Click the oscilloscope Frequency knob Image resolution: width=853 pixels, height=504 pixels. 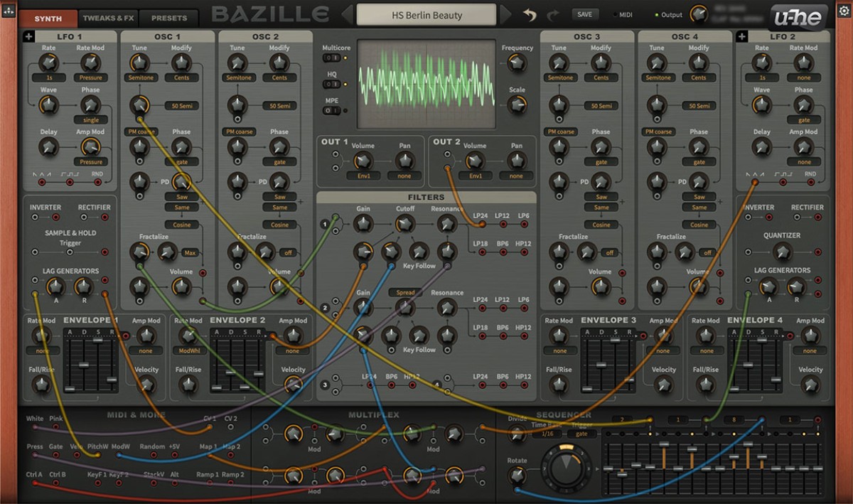point(517,63)
